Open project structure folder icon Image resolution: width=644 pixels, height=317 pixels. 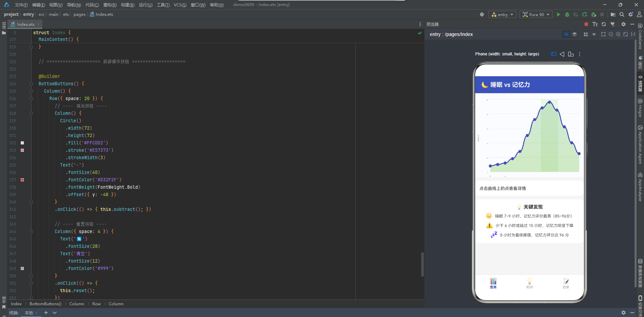(x=613, y=14)
